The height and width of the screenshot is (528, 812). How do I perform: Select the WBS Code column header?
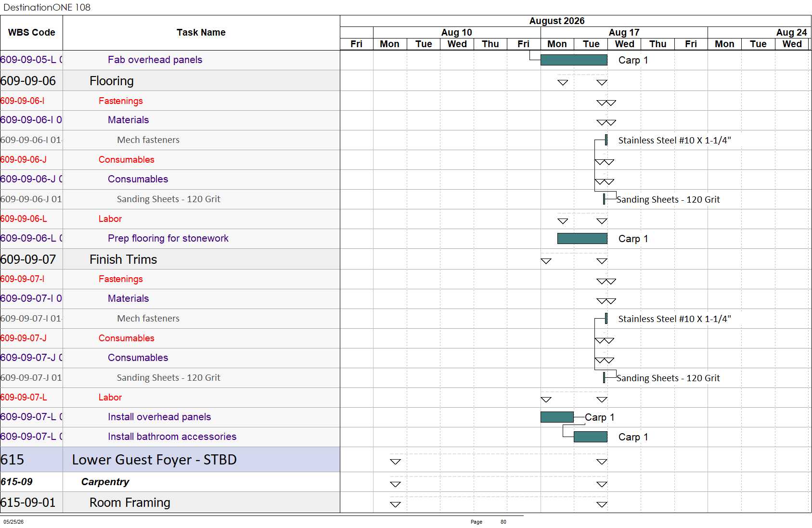(x=31, y=33)
